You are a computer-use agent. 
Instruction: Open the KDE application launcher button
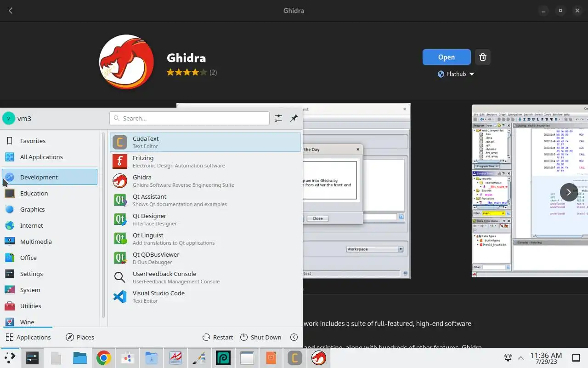coord(10,358)
